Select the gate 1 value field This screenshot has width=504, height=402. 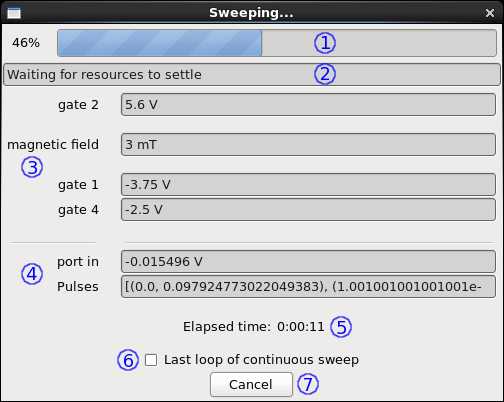[308, 184]
